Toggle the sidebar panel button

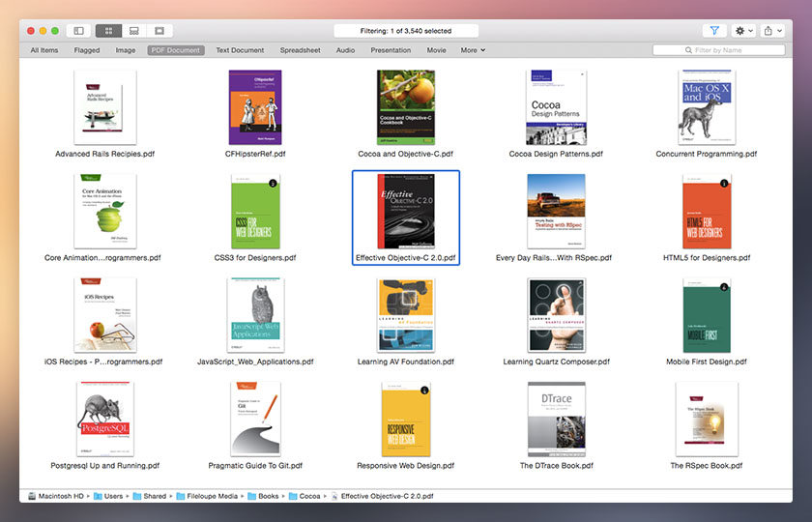[x=79, y=31]
